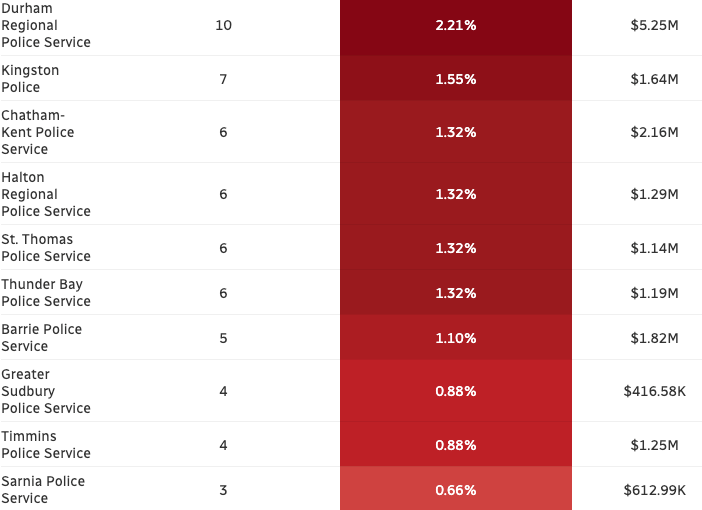Click the $1.29M amount for Halton
This screenshot has height=510, width=702.
[x=654, y=194]
